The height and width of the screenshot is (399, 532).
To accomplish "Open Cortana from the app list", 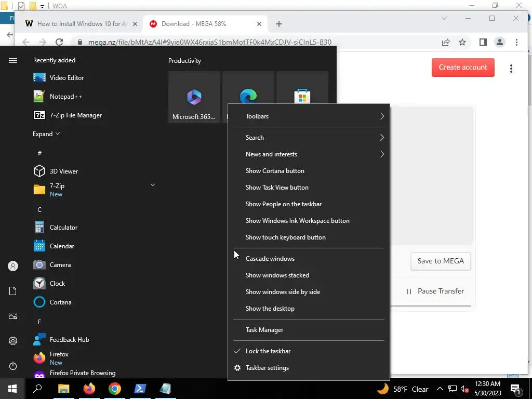I will pyautogui.click(x=52, y=302).
